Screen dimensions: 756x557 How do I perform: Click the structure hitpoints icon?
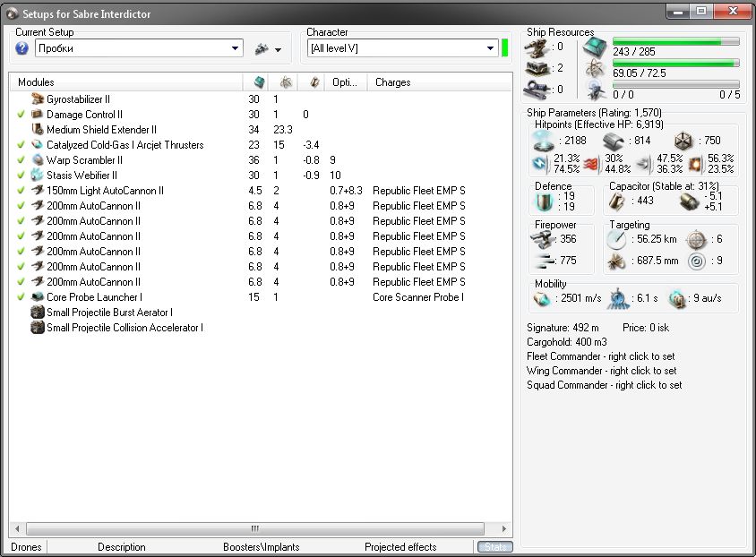point(683,141)
